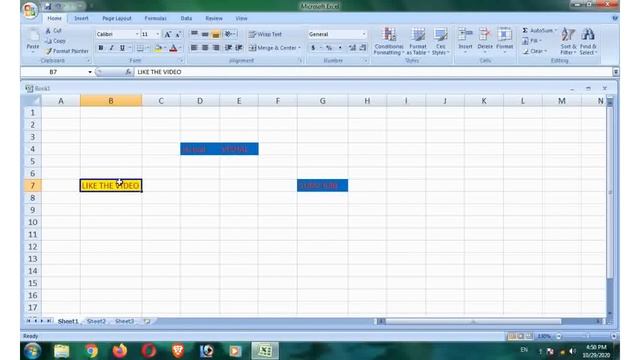Switch to the Page Layout tab
640x360 pixels.
[117, 18]
